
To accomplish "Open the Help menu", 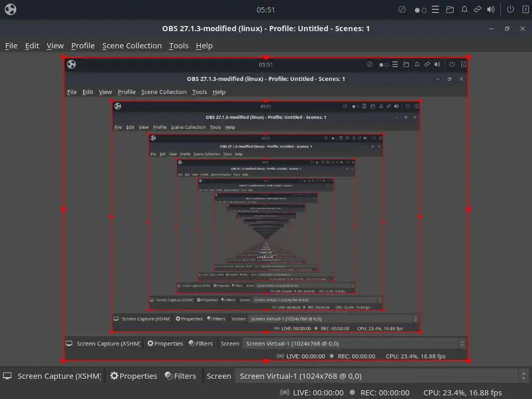I will pyautogui.click(x=204, y=46).
